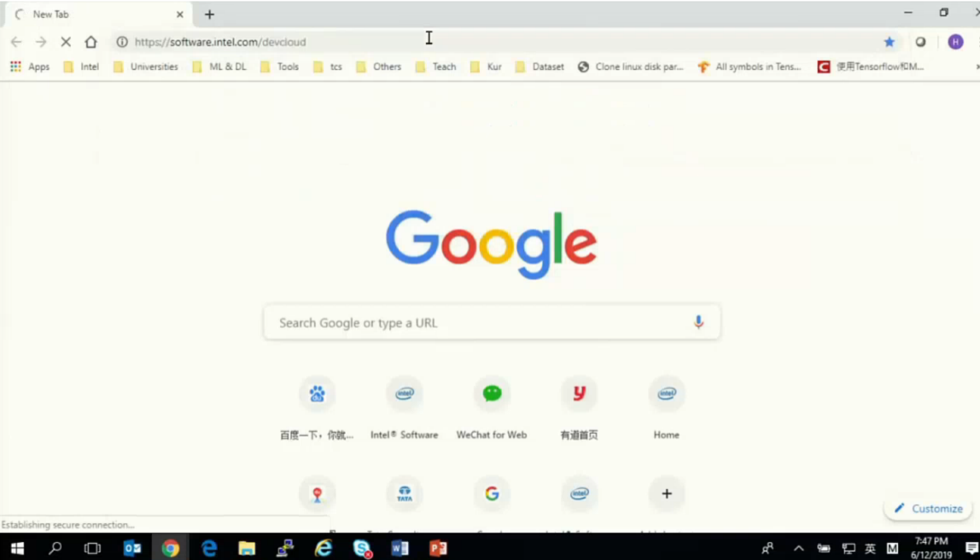Open a new tab with plus button
Image resolution: width=980 pixels, height=560 pixels.
coord(209,15)
